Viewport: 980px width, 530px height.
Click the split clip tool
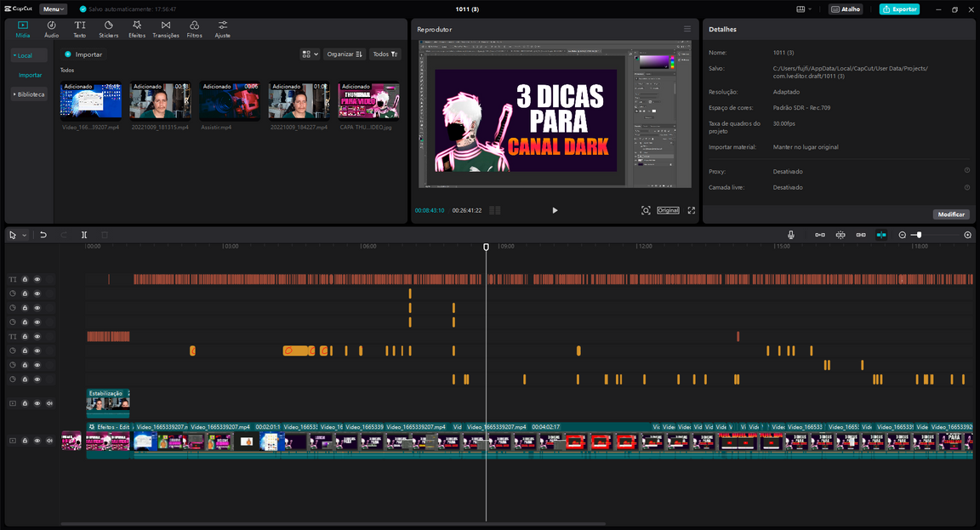(84, 235)
